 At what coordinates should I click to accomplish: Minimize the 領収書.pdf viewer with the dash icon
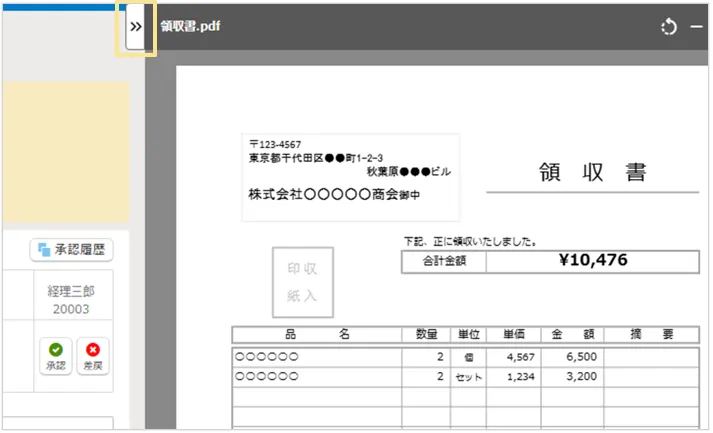tap(697, 27)
